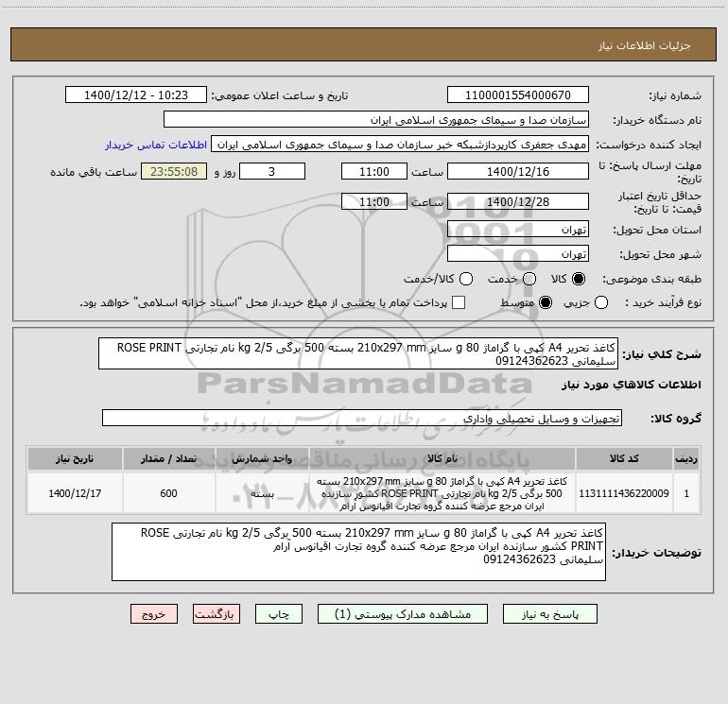Select the کالا/خدمت radio button
728x704 pixels.
tap(466, 279)
